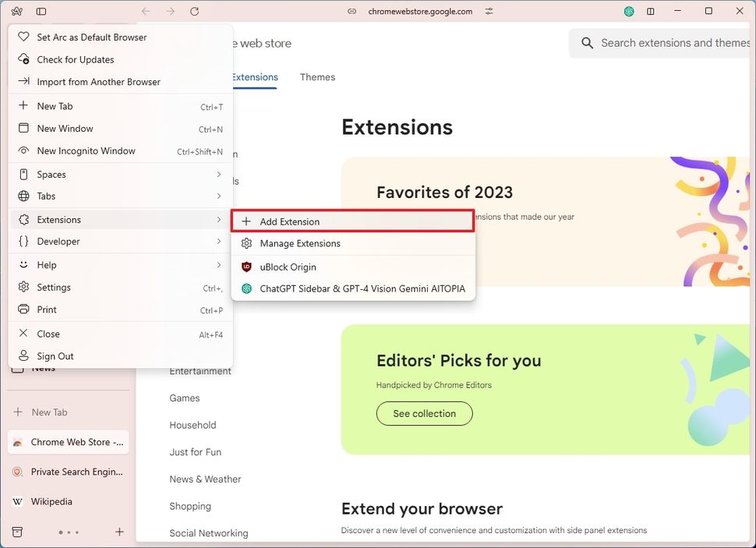Click the tune icon beside the web address
756x548 pixels.
coord(489,12)
